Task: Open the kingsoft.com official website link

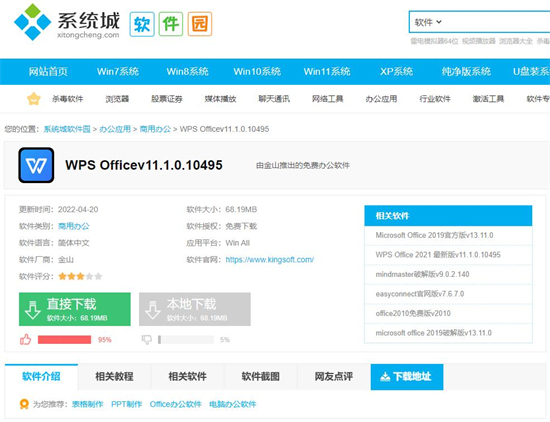Action: [x=270, y=260]
